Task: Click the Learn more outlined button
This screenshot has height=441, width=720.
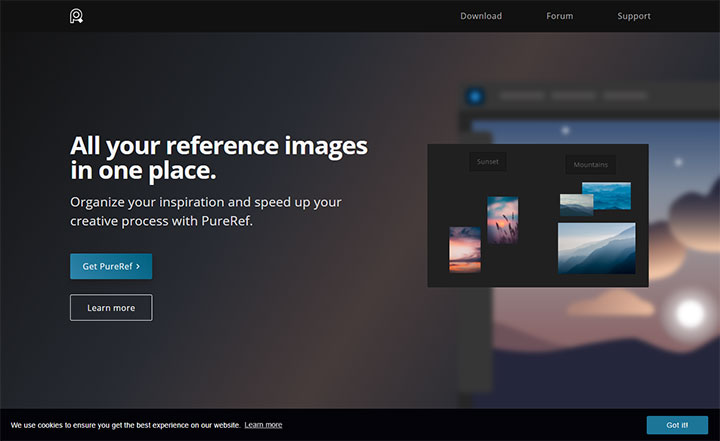Action: [x=111, y=308]
